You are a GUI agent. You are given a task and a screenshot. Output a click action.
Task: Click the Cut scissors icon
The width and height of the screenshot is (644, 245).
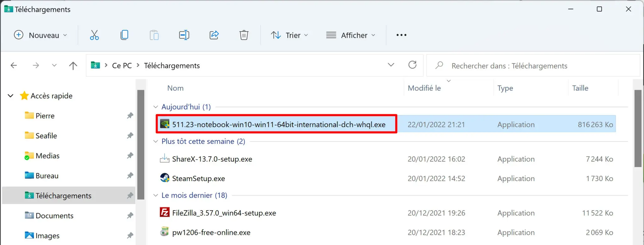[94, 35]
